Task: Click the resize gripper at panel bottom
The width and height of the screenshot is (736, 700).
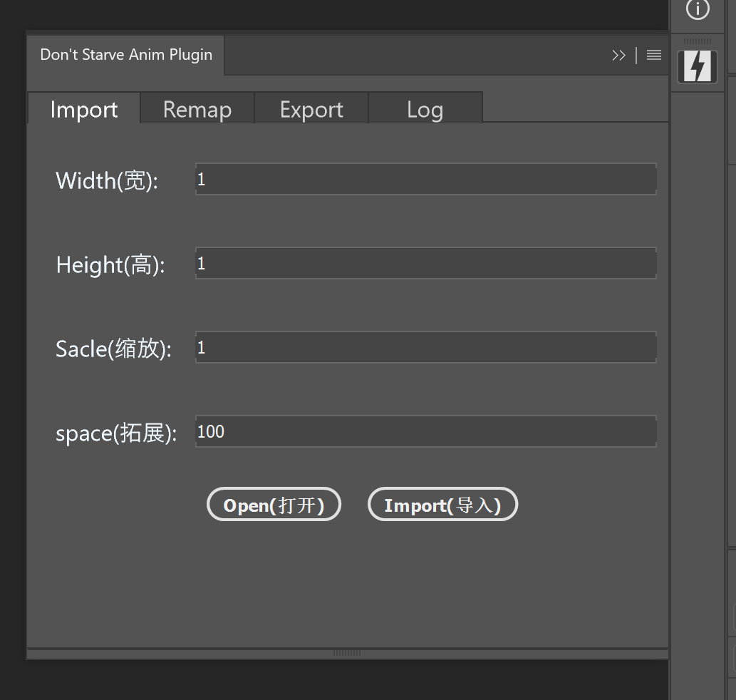Action: pyautogui.click(x=347, y=653)
